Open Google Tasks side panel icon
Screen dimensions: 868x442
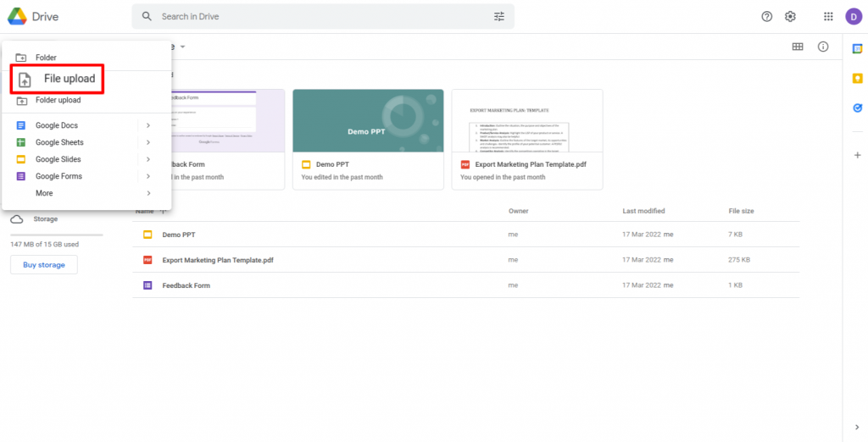(x=857, y=108)
